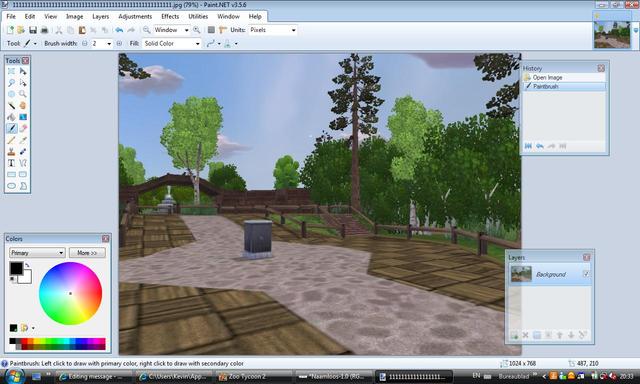Open the Layers menu
640x384 pixels.
pyautogui.click(x=100, y=16)
